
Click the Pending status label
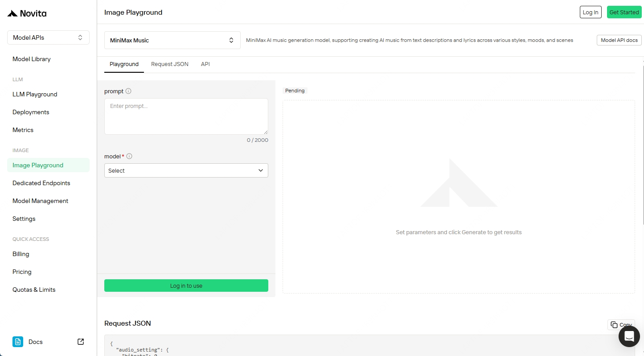(x=295, y=91)
